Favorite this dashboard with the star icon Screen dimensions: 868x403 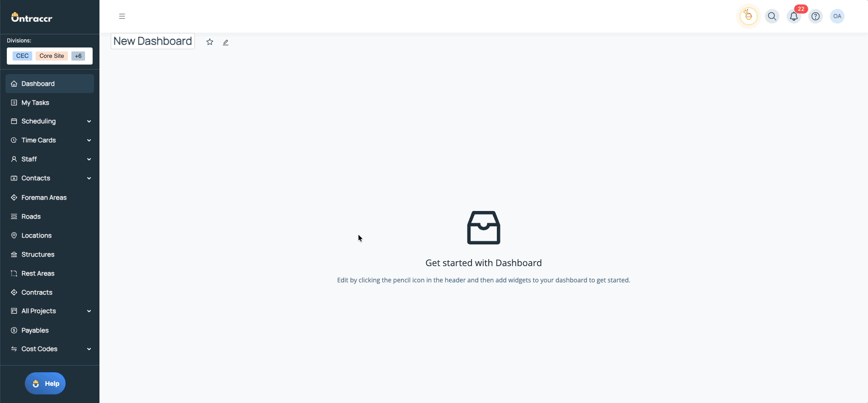[x=210, y=42]
